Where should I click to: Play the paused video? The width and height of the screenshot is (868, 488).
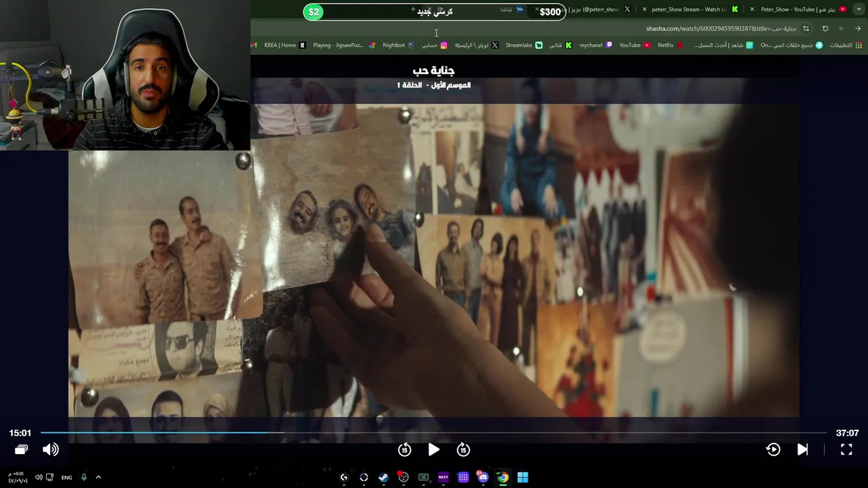click(x=434, y=449)
